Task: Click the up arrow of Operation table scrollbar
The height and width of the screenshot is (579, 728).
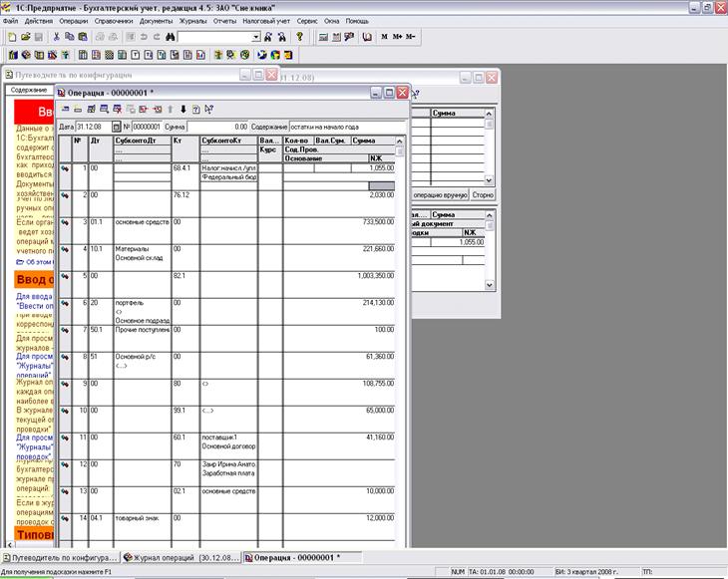Action: pyautogui.click(x=400, y=141)
